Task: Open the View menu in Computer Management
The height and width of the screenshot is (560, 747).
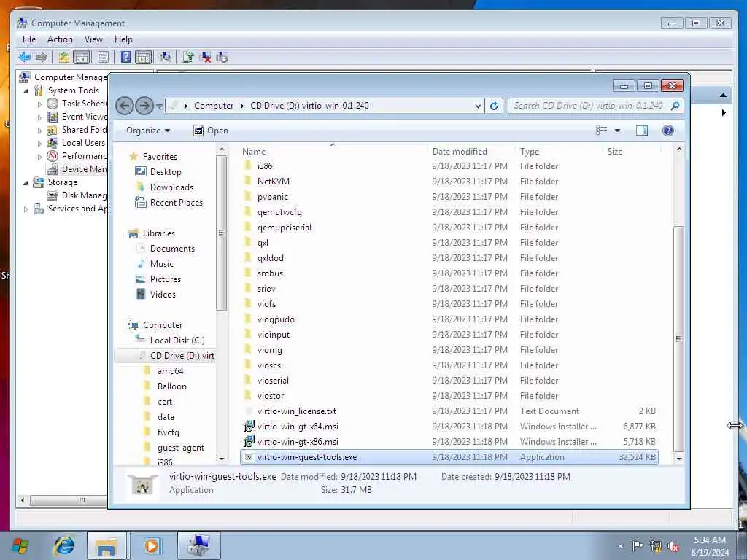Action: 93,39
